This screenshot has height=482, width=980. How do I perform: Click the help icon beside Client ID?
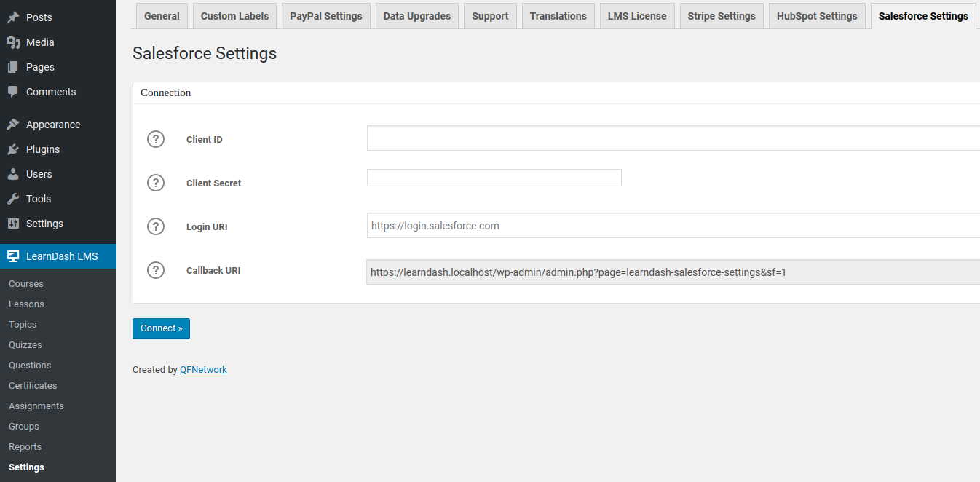coord(156,139)
